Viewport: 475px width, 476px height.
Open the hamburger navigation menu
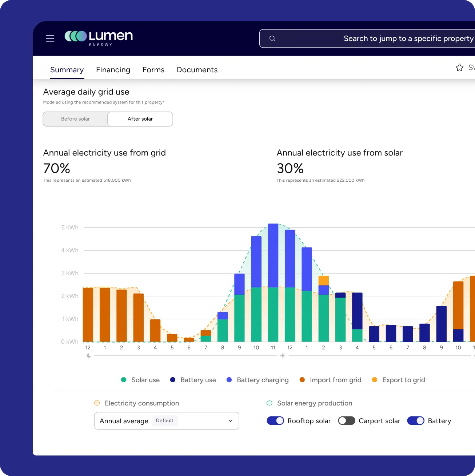(x=50, y=38)
